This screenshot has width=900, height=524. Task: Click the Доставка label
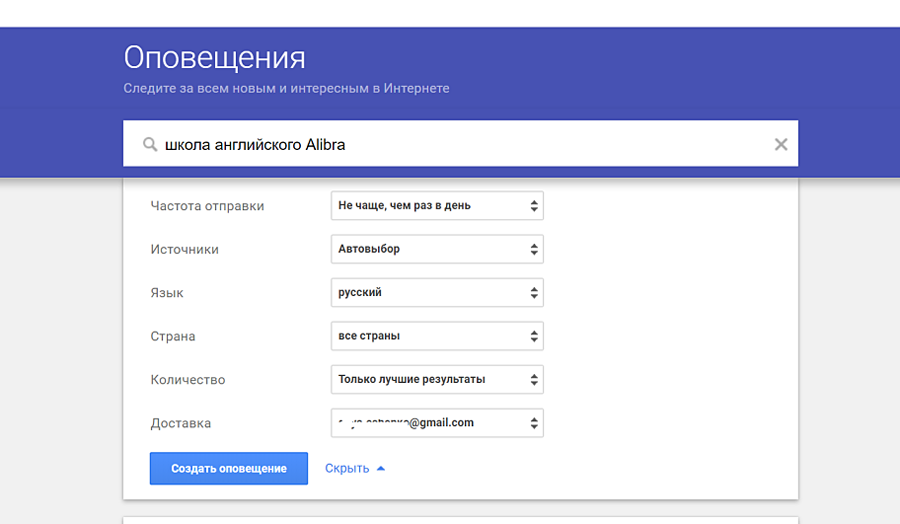pyautogui.click(x=180, y=423)
